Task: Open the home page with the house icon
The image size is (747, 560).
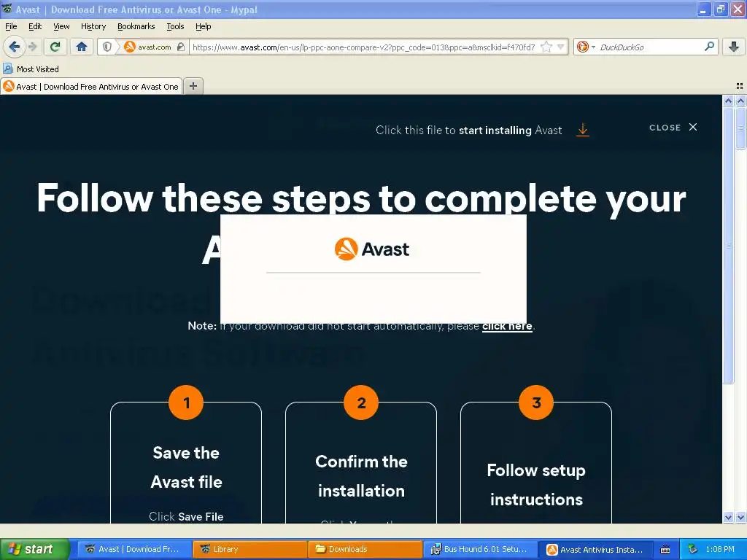Action: coord(82,47)
